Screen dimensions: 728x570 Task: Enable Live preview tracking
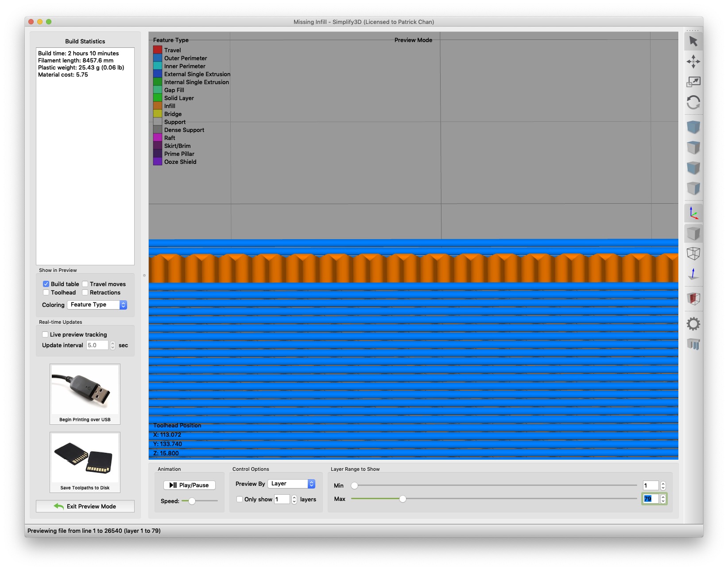pos(45,334)
